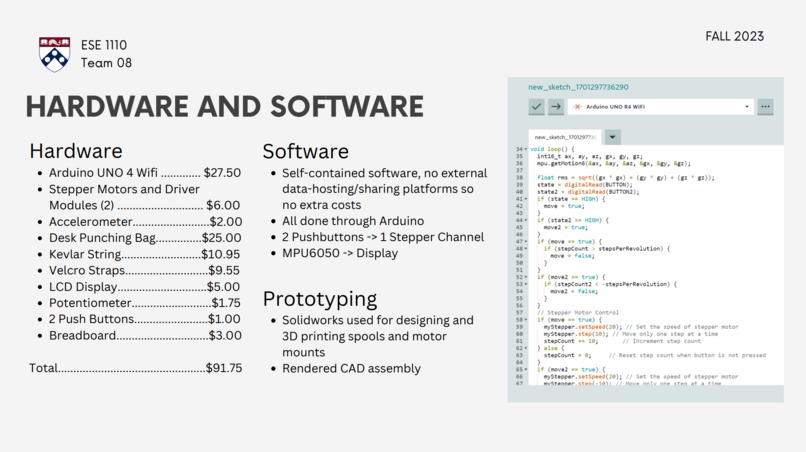Viewport: 806px width, 452px height.
Task: Click the 'Desk Punching Bag' $25.00 item
Action: tap(145, 238)
